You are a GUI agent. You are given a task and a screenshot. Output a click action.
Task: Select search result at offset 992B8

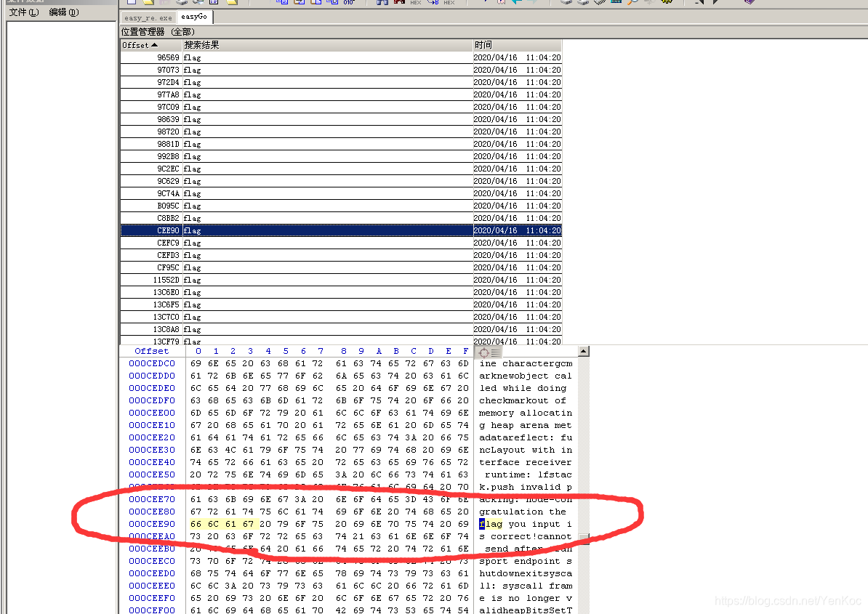click(341, 156)
